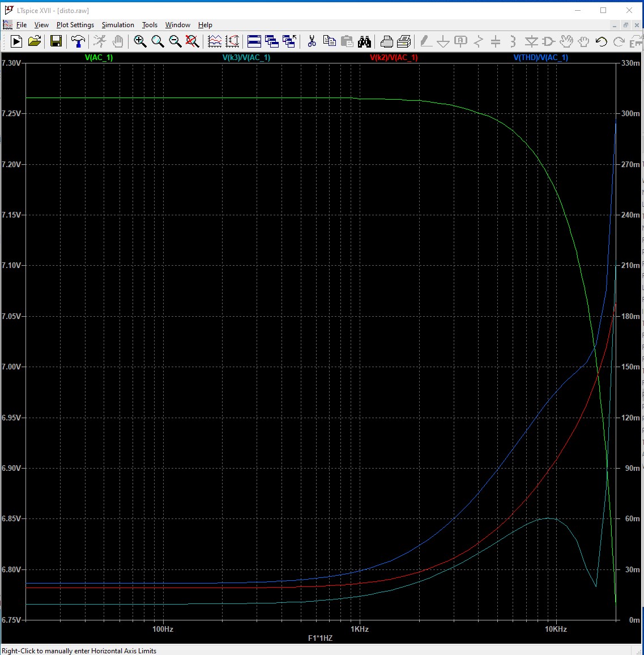Click the 330m right axis label
Screen dimensions: 644x655
[x=630, y=63]
